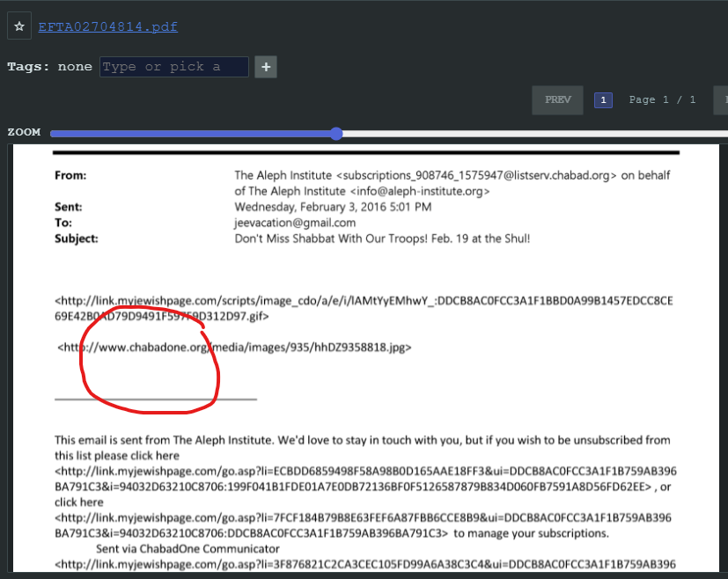Screen dimensions: 728x579
Task: Open the EFTA02704814.pdf file link
Action: tap(107, 26)
